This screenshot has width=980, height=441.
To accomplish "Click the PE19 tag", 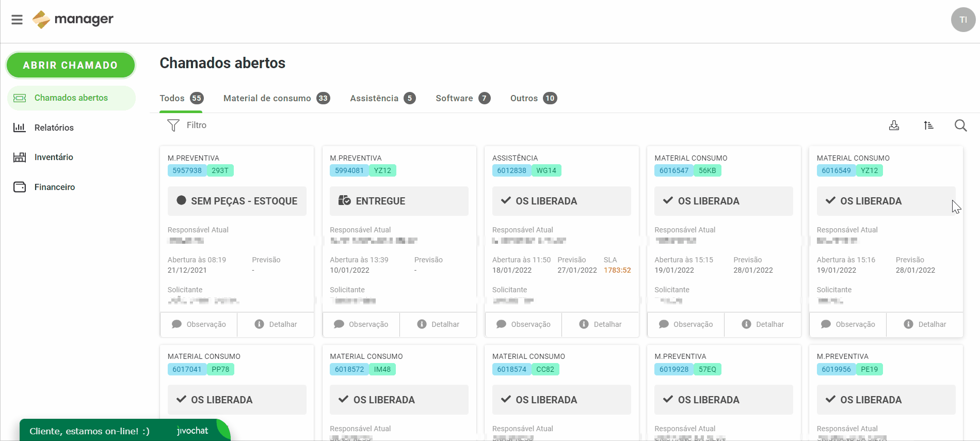I will tap(870, 369).
